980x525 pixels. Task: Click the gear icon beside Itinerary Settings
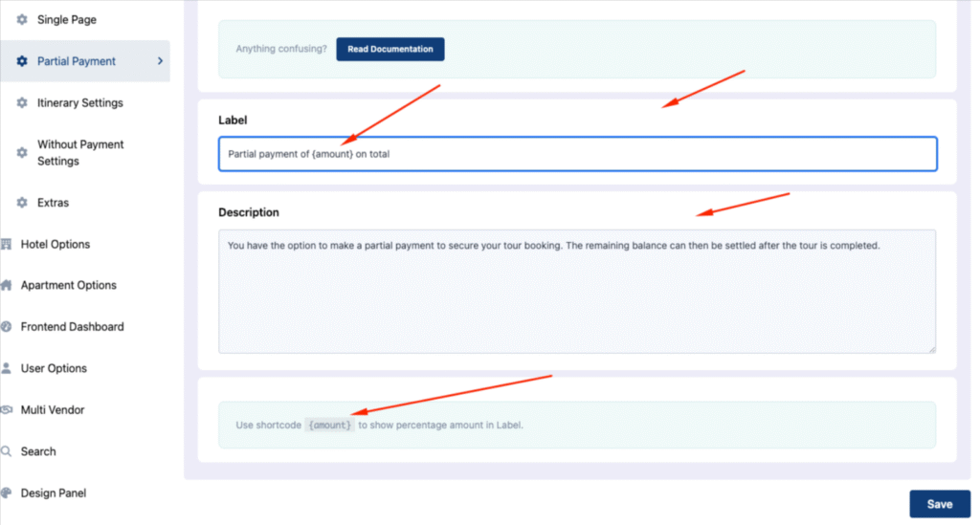coord(22,102)
